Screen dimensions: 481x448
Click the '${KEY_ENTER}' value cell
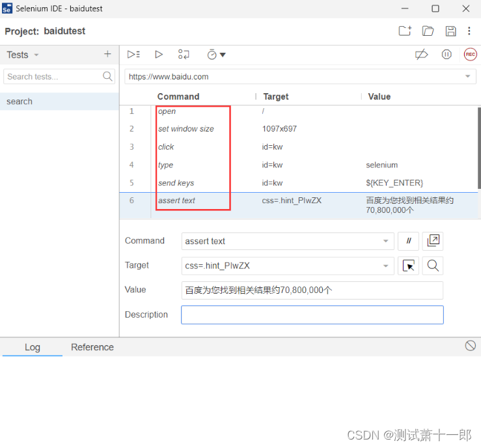pos(394,183)
